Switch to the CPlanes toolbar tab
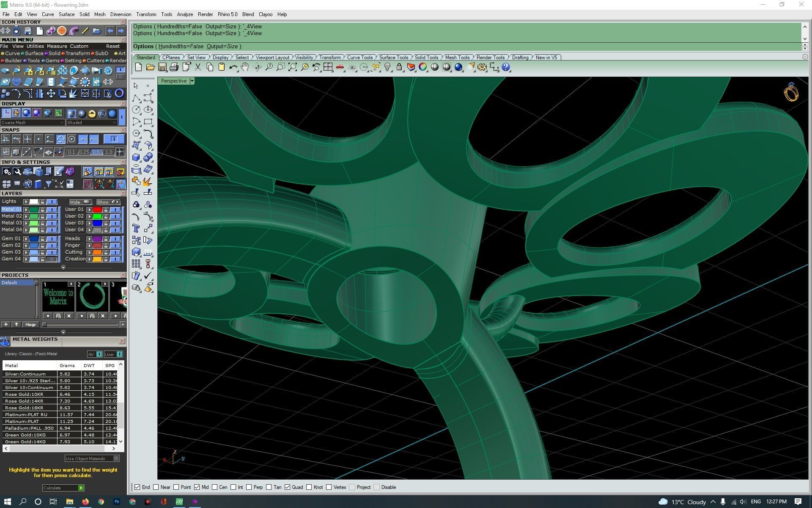Viewport: 812px width, 508px height. 171,58
